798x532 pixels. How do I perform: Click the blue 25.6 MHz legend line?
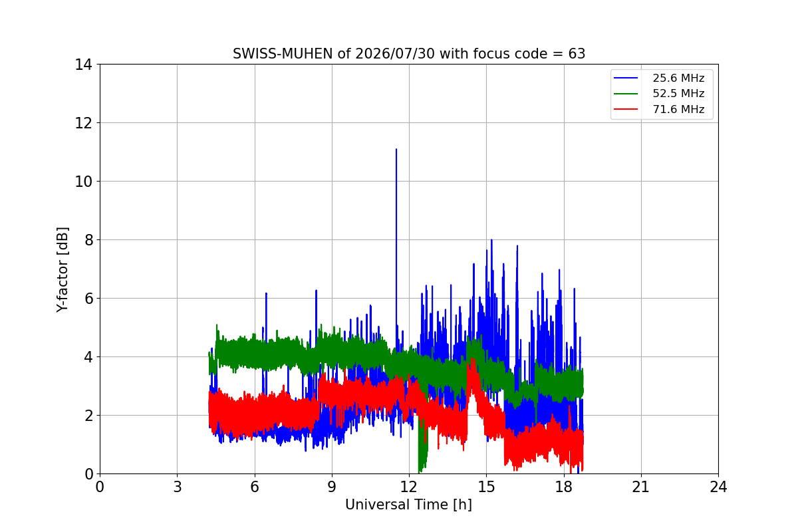click(x=627, y=78)
